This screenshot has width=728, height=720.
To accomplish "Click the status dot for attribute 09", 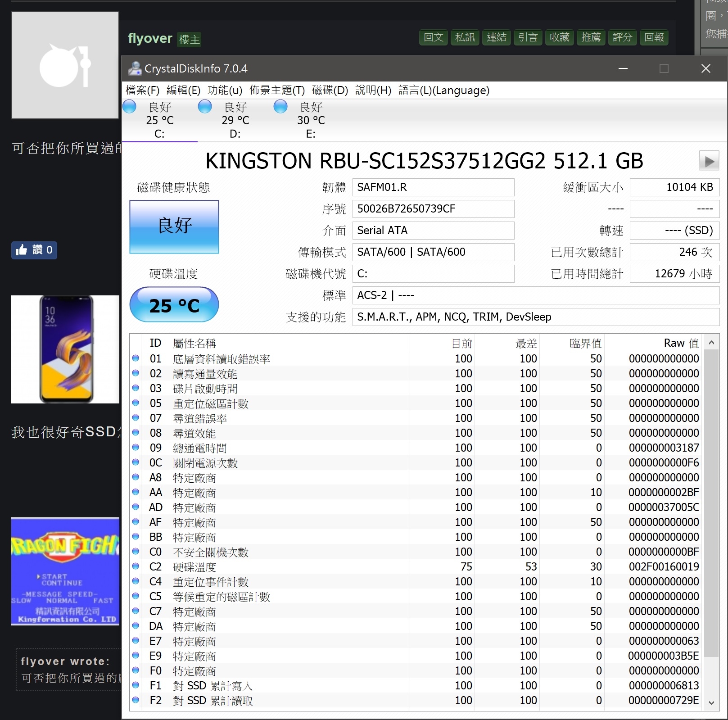I will 136,448.
